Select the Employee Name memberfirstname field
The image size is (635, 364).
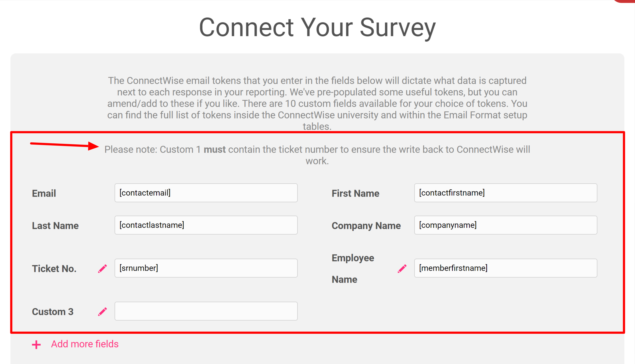click(506, 268)
